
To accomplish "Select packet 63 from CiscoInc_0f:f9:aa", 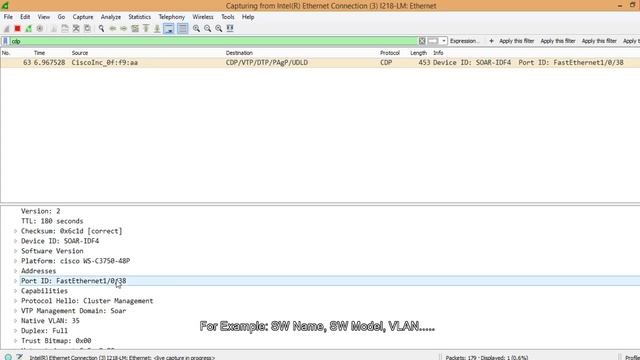I will point(320,63).
